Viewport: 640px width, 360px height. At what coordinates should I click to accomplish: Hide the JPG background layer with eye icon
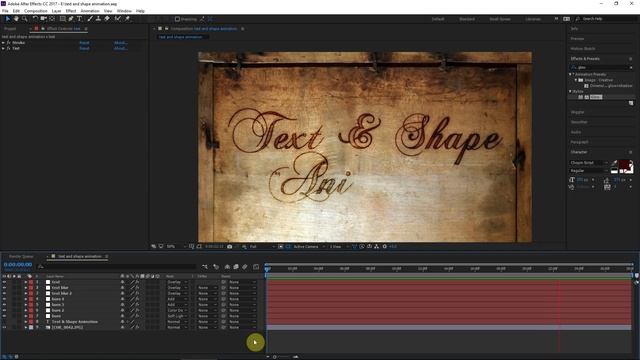[x=4, y=327]
